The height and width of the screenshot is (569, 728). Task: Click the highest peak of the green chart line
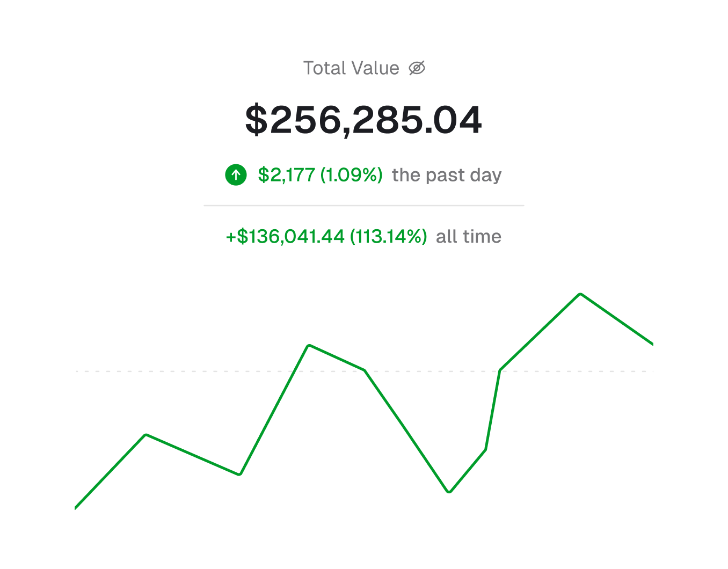580,294
